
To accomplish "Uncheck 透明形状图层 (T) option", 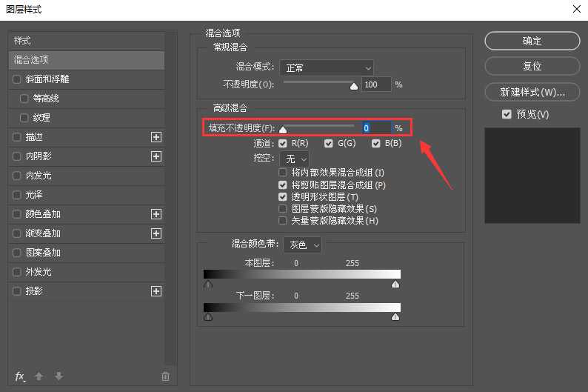I will tap(283, 196).
